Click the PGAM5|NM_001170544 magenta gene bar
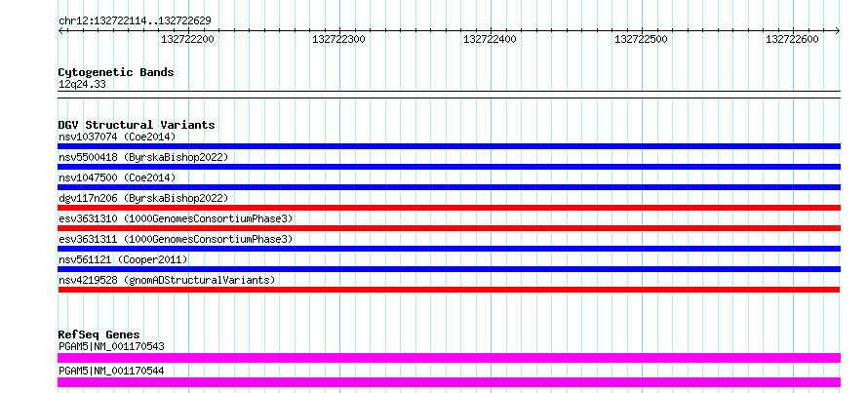Viewport: 868px width, 393px height. (449, 382)
